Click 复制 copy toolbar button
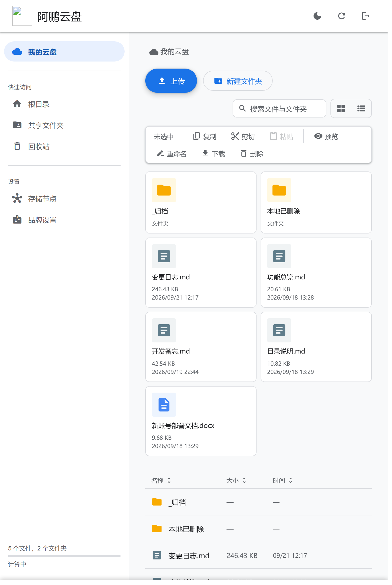This screenshot has width=392, height=585. click(205, 136)
